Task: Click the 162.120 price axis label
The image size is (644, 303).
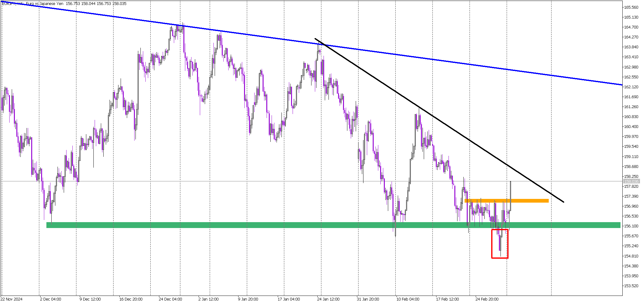Action: (631, 87)
